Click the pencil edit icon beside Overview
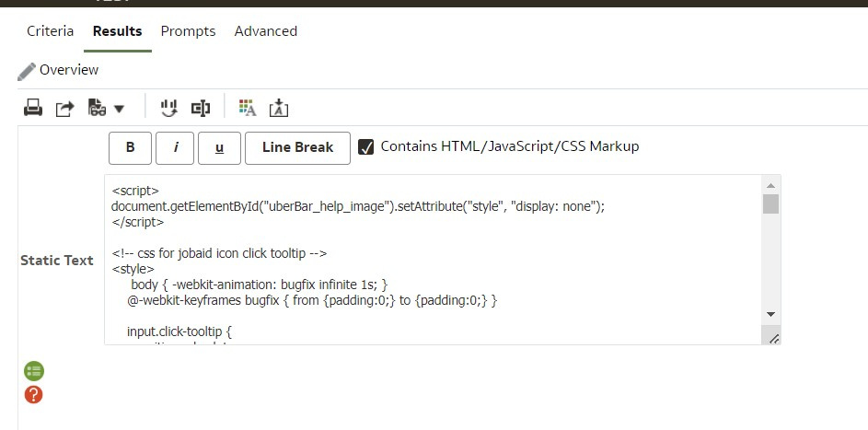Screen dimensions: 868x430 click(27, 71)
